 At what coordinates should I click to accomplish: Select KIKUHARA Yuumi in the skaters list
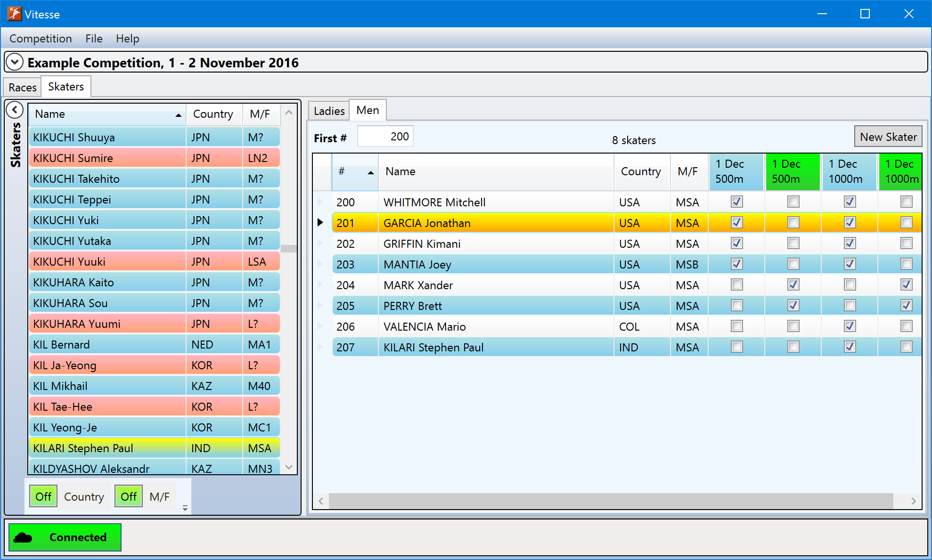point(155,324)
